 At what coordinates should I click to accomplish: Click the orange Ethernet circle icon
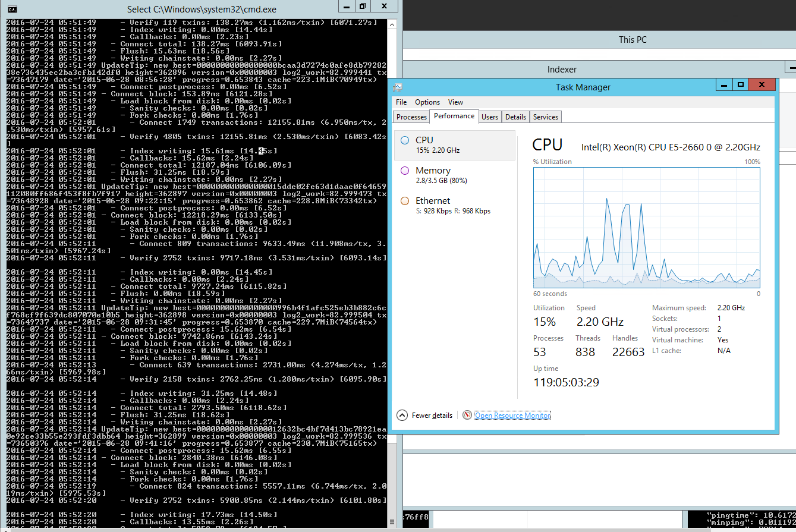pyautogui.click(x=405, y=201)
